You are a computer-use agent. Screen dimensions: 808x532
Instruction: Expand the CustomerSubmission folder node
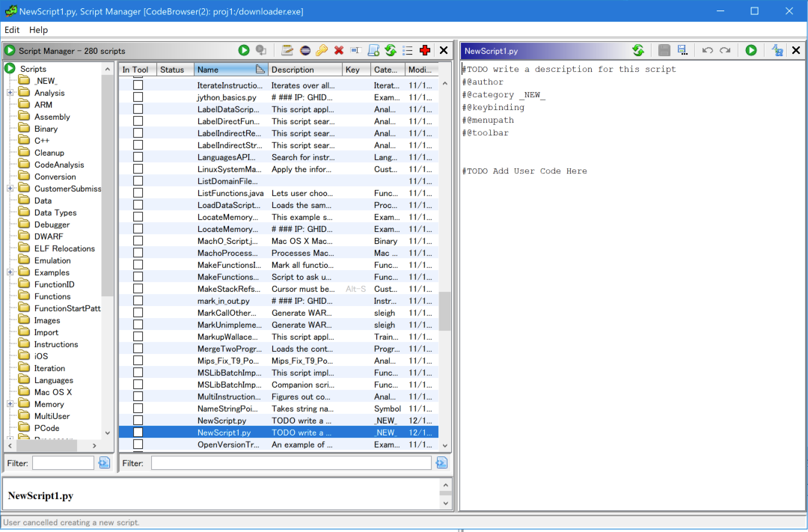coord(10,189)
